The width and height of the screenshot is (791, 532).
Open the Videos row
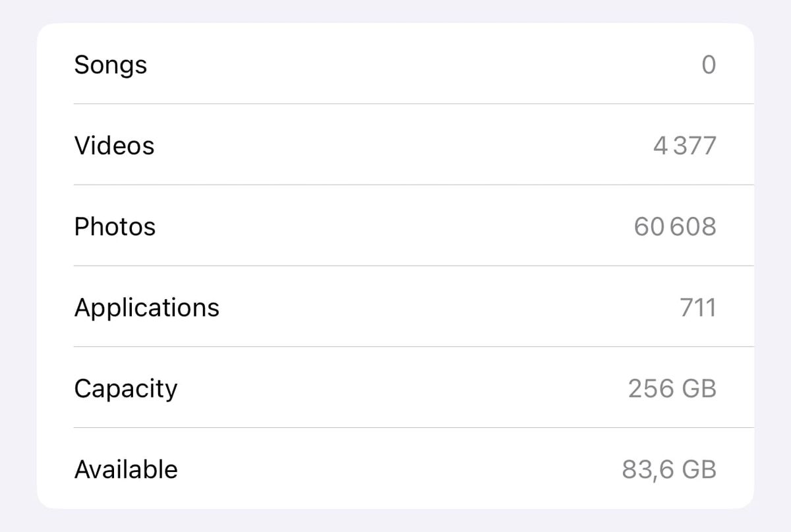click(x=395, y=145)
